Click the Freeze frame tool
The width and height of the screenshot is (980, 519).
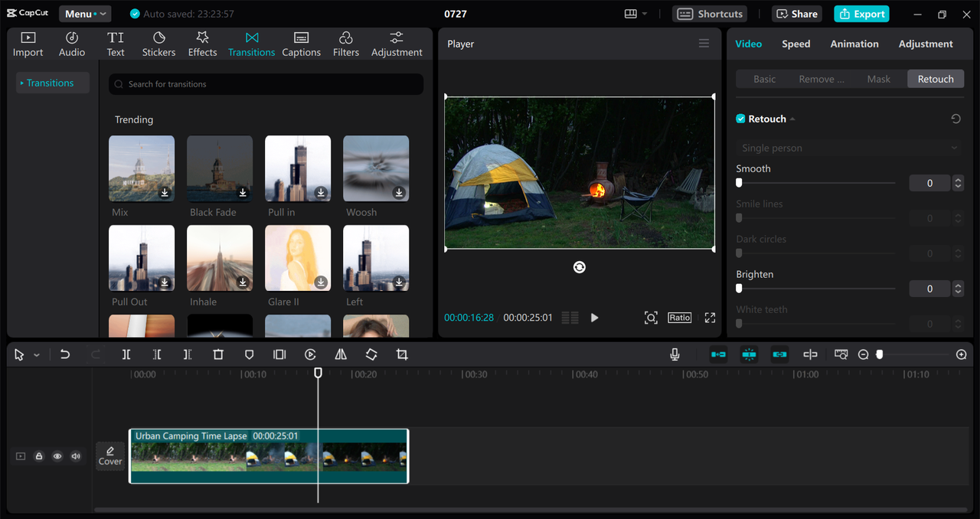pyautogui.click(x=279, y=354)
